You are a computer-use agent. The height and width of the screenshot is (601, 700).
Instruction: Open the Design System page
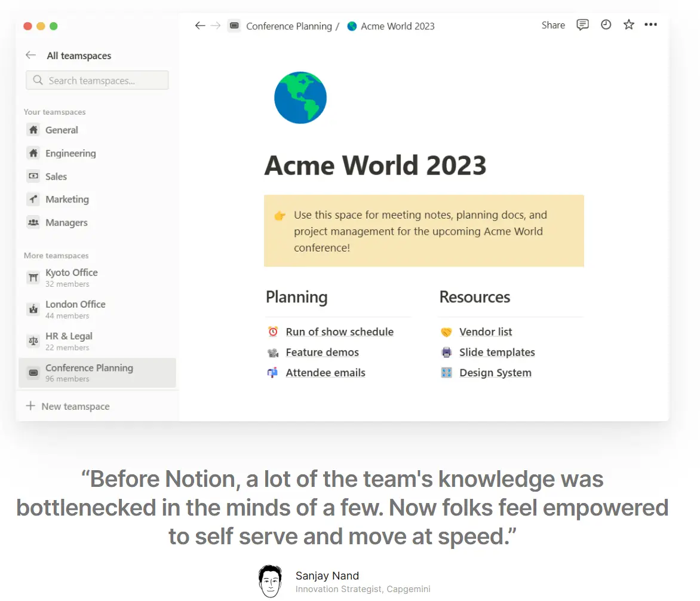click(x=495, y=372)
